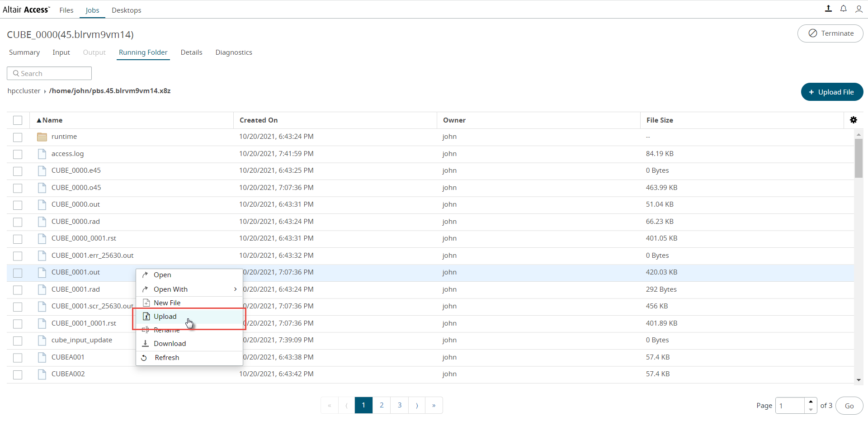The width and height of the screenshot is (868, 426).
Task: Open column settings gear icon
Action: [x=854, y=120]
